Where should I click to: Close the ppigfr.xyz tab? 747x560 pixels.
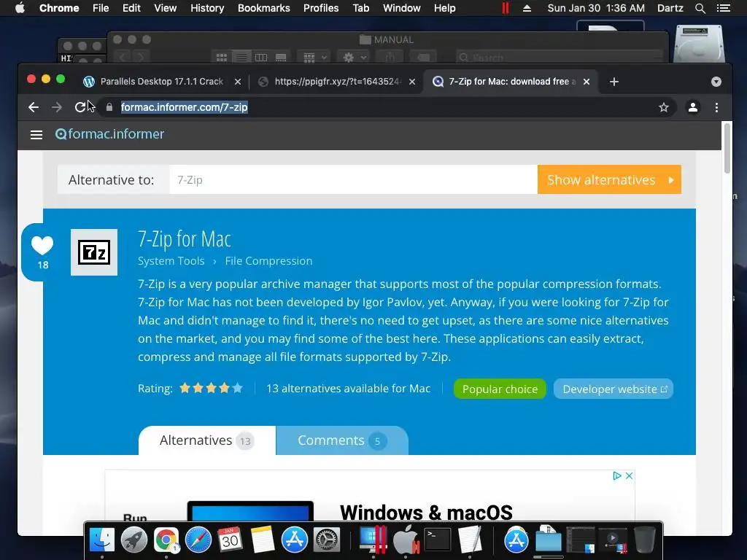pyautogui.click(x=412, y=82)
